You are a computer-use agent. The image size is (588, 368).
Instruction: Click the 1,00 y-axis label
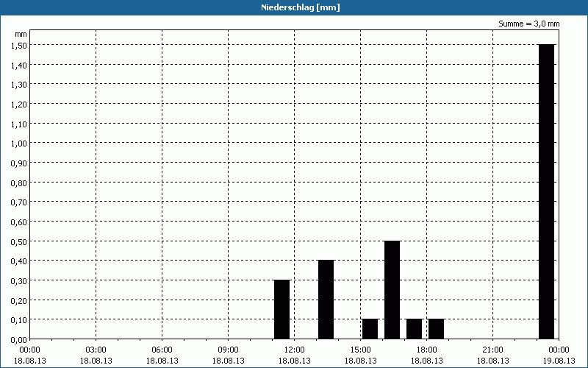[19, 144]
